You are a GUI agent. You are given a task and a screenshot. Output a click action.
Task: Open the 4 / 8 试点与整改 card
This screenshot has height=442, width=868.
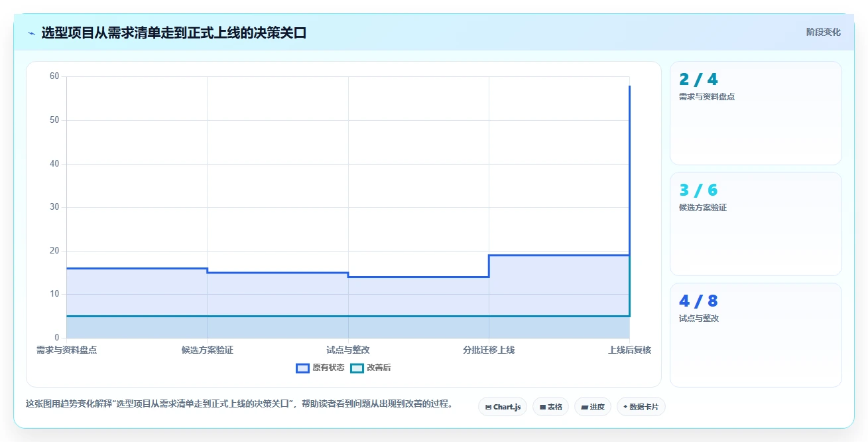coord(755,334)
